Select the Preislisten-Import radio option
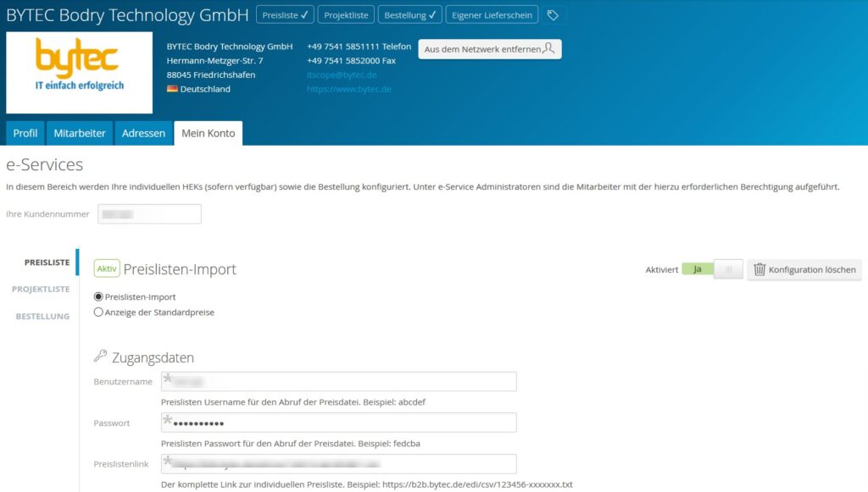The width and height of the screenshot is (868, 492). [x=98, y=297]
